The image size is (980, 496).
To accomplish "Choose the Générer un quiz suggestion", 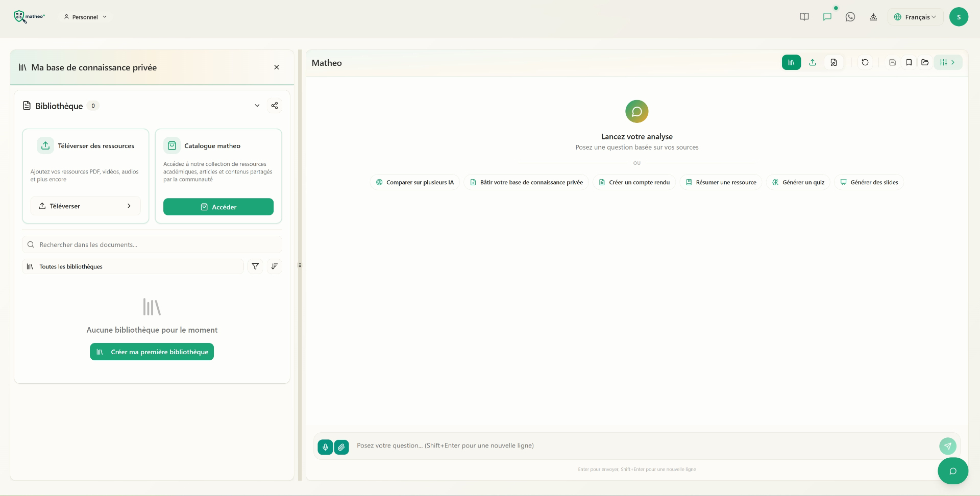I will click(x=798, y=182).
